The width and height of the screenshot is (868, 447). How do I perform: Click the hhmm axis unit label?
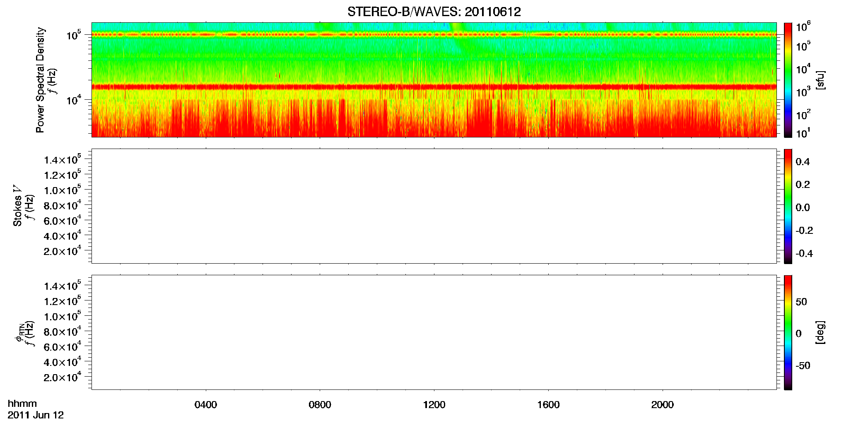click(22, 404)
